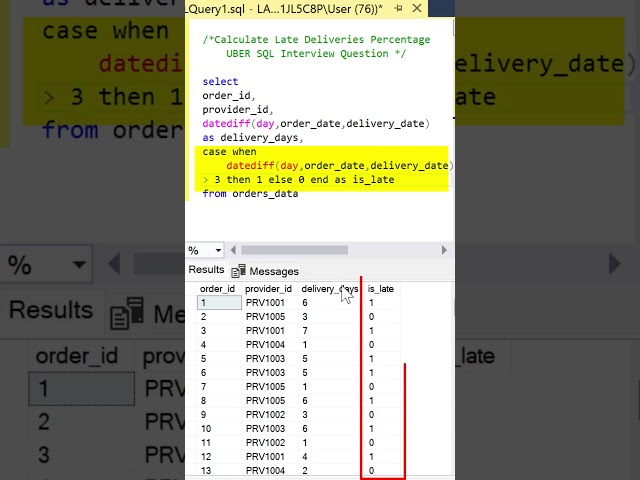Click the 'as delivery_days,' line in editor
The height and width of the screenshot is (480, 640).
(x=253, y=138)
